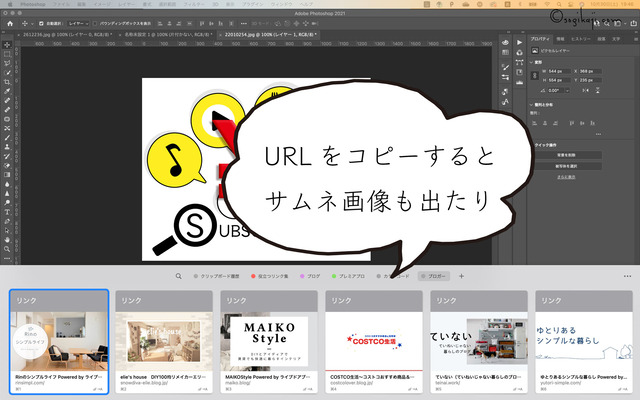Screen dimensions: 640x400
Task: Click the 被写体を選択 quick action button
Action: (x=566, y=166)
